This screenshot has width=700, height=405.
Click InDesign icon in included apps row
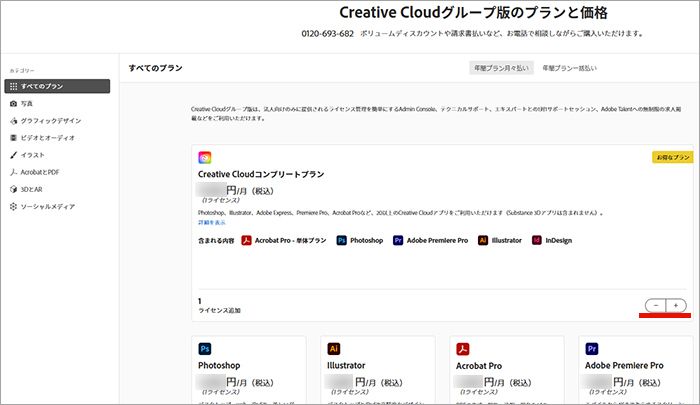537,240
